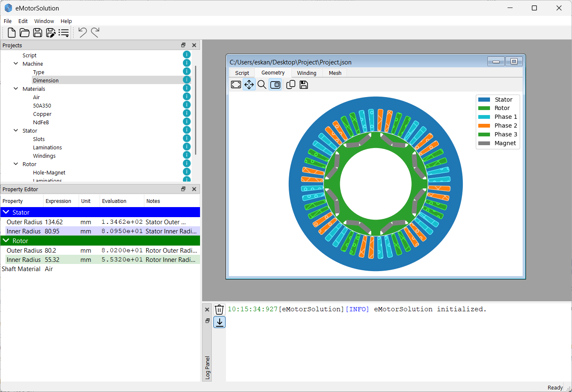Clear the log with the trash icon

pos(219,309)
